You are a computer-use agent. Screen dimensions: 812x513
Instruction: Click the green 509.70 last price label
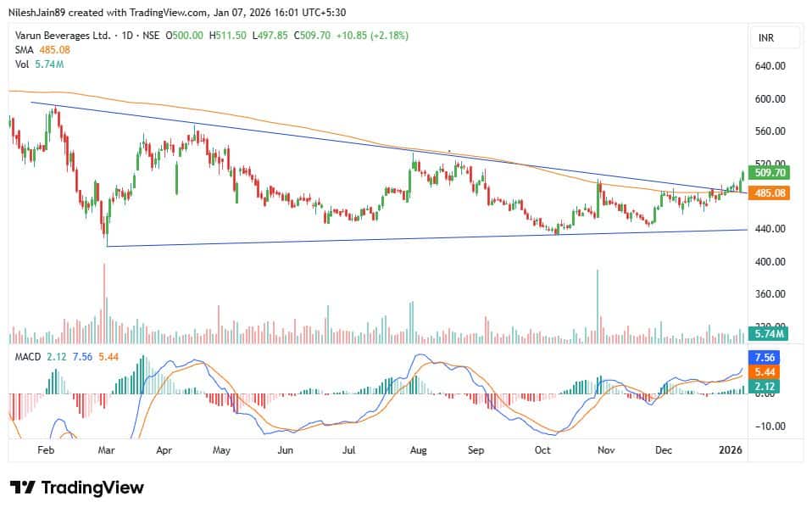pos(769,173)
